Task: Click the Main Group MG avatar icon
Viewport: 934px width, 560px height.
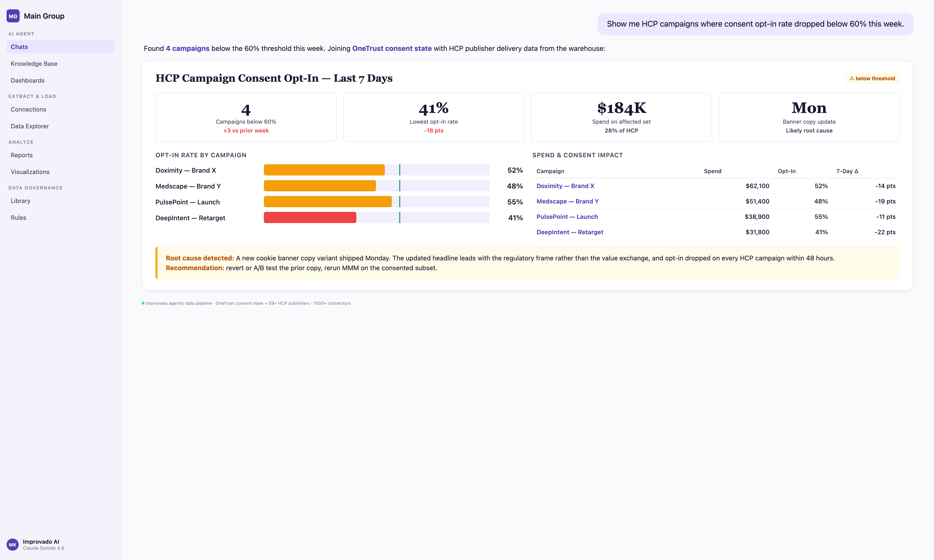Action: [13, 16]
